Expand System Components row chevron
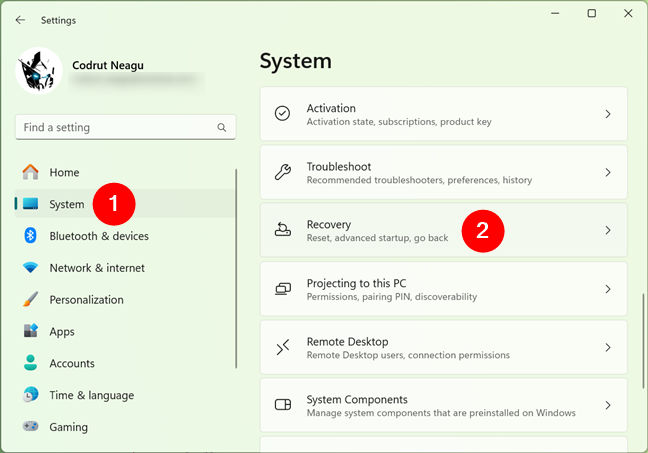This screenshot has width=648, height=453. 608,405
